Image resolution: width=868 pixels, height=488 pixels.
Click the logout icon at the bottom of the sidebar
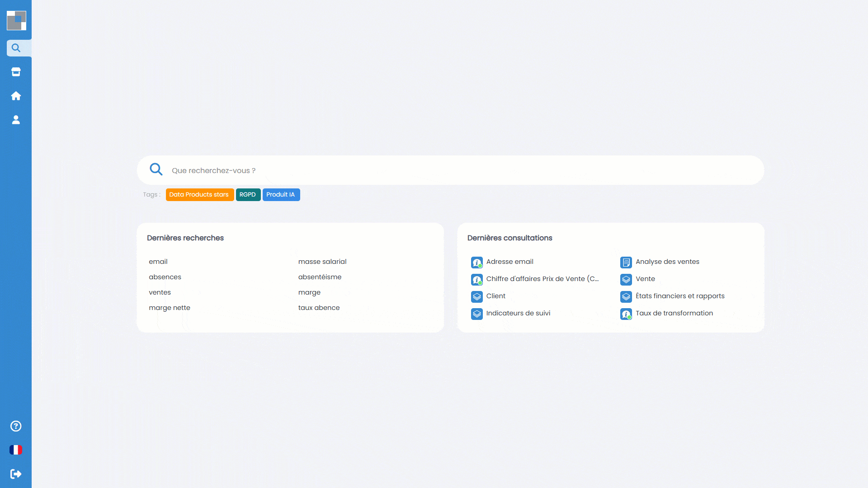16,474
